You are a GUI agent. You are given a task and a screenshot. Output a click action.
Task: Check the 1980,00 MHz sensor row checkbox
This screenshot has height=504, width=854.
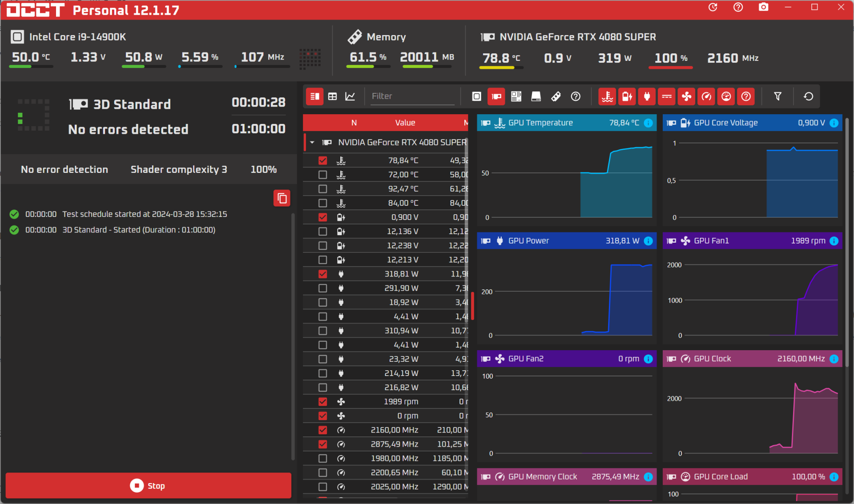(323, 459)
